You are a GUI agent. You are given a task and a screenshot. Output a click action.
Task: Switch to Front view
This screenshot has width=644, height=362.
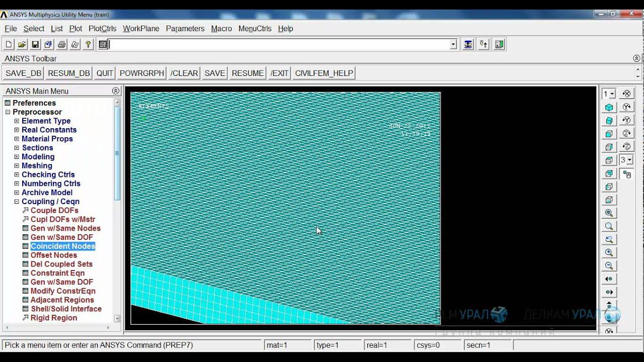[x=609, y=134]
